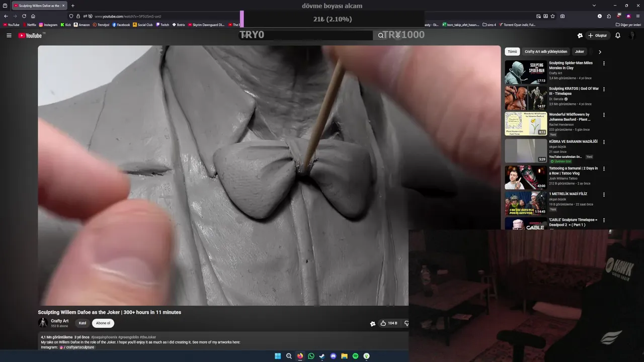Viewport: 644px width, 362px height.
Task: Open Sculpting KRATOS God Of War video
Action: point(526,98)
